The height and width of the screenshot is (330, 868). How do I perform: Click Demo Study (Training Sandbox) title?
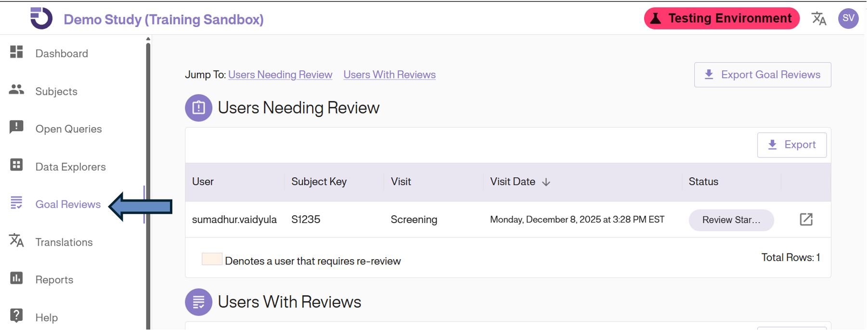pyautogui.click(x=164, y=19)
